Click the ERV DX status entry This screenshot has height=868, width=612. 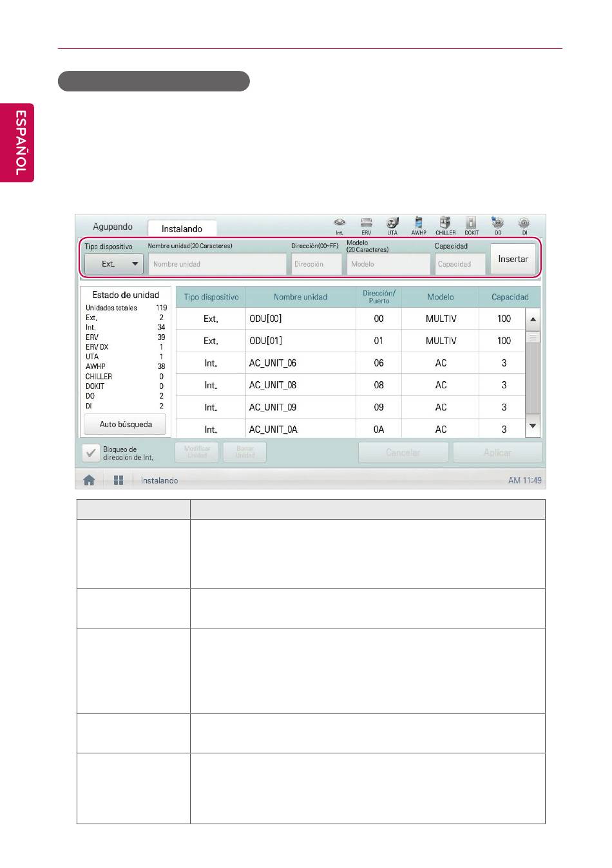point(126,347)
